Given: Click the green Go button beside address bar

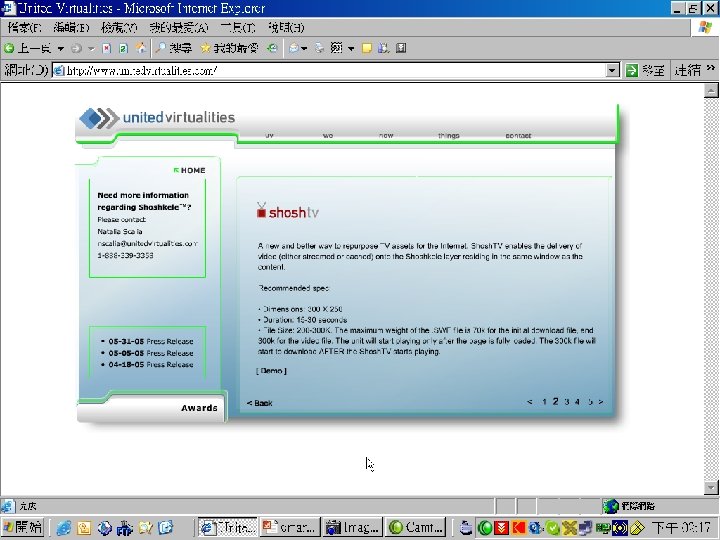Looking at the screenshot, I should (645, 70).
